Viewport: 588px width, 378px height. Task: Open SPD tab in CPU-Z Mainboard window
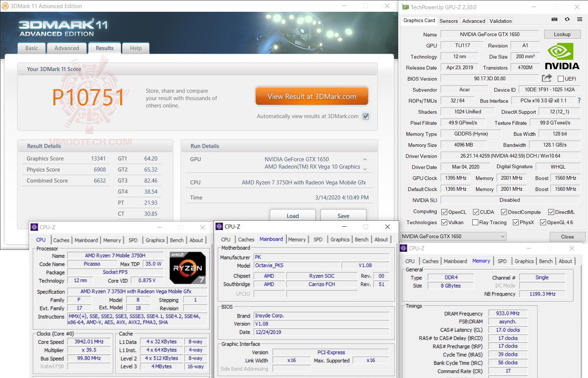coord(318,240)
